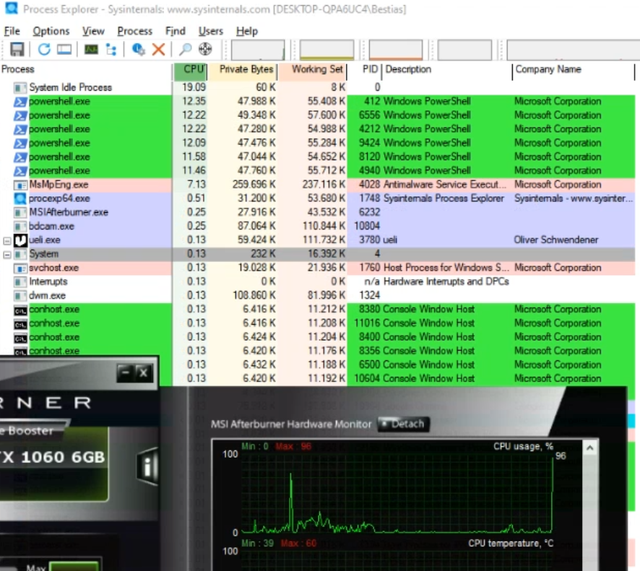This screenshot has height=571, width=640.
Task: Click the MsMpEng.exe process icon
Action: click(20, 185)
